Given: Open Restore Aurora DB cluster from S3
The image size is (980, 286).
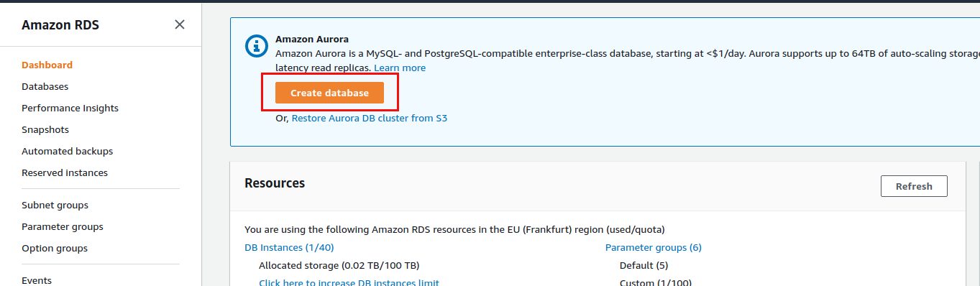Looking at the screenshot, I should click(370, 118).
